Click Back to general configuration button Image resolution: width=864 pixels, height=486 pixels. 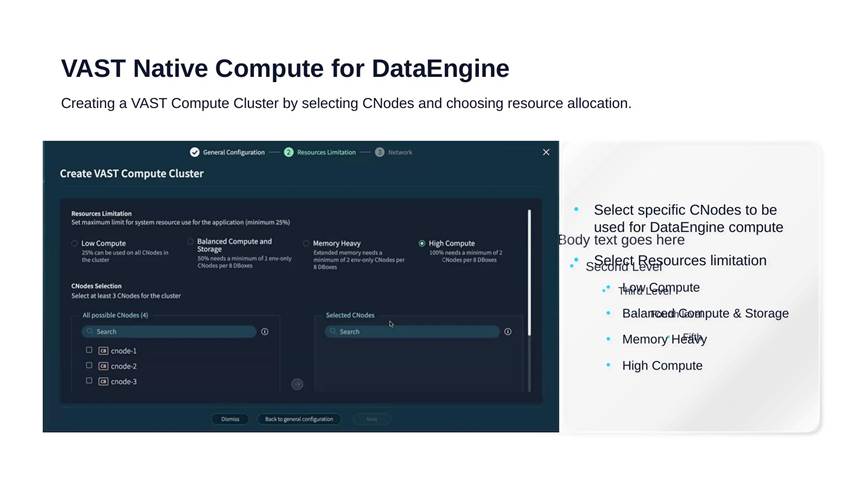tap(299, 419)
